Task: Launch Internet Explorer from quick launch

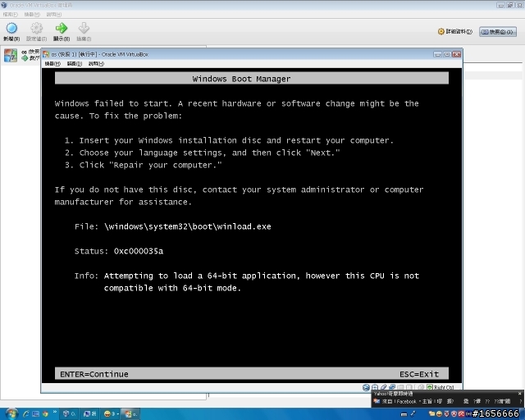Action: tap(25, 414)
